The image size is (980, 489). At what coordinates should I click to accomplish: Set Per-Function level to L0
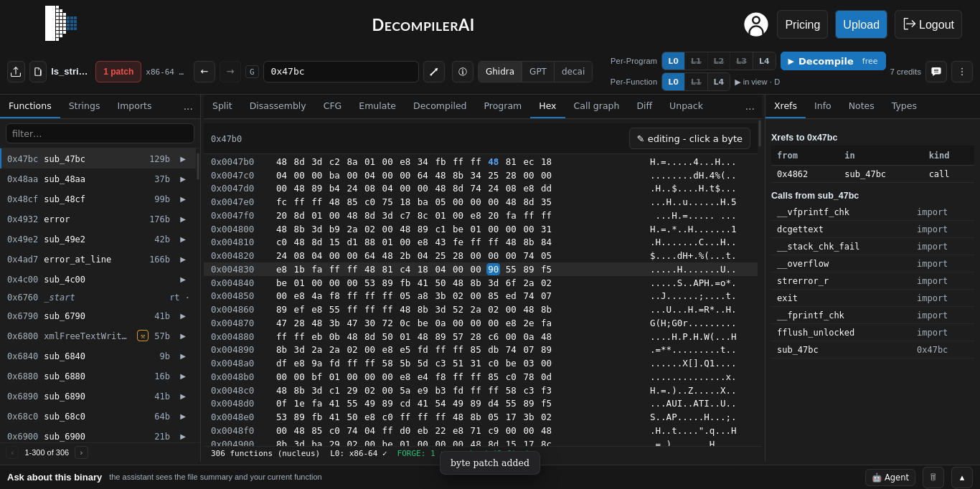(673, 82)
